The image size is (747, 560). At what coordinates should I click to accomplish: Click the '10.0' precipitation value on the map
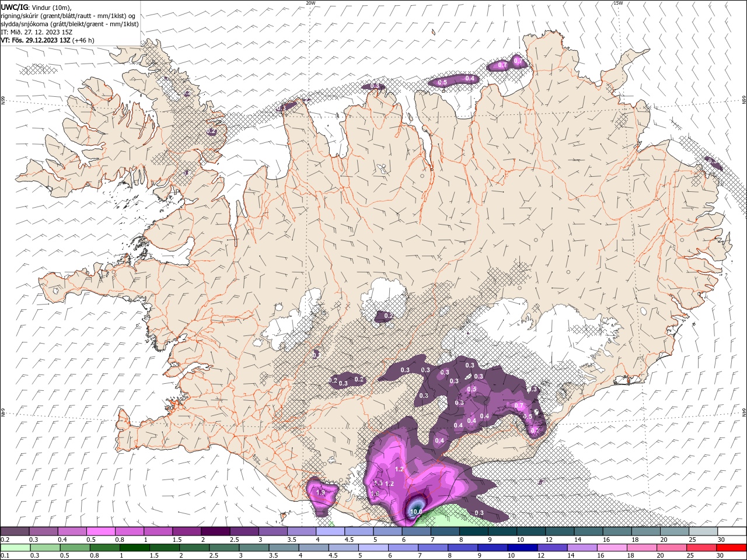[x=416, y=512]
